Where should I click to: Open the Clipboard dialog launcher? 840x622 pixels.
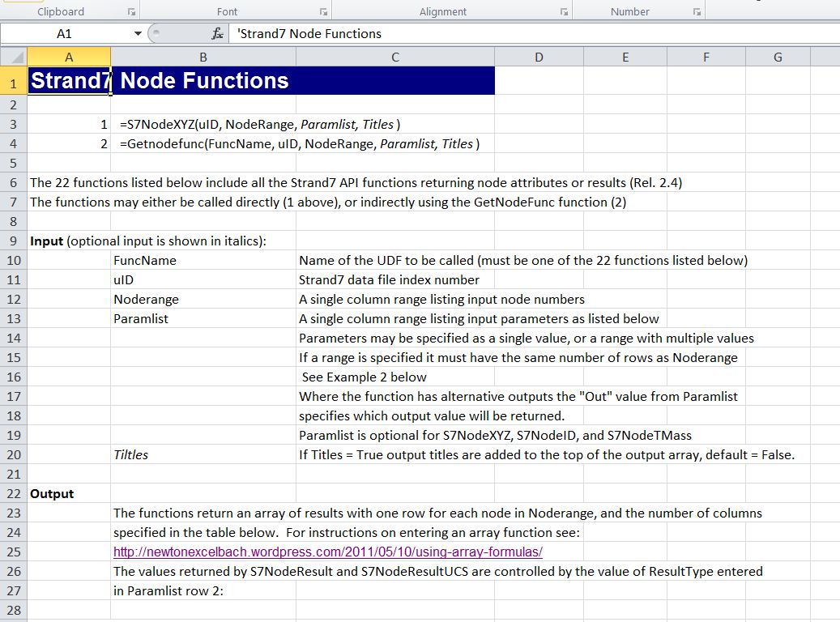click(x=131, y=12)
